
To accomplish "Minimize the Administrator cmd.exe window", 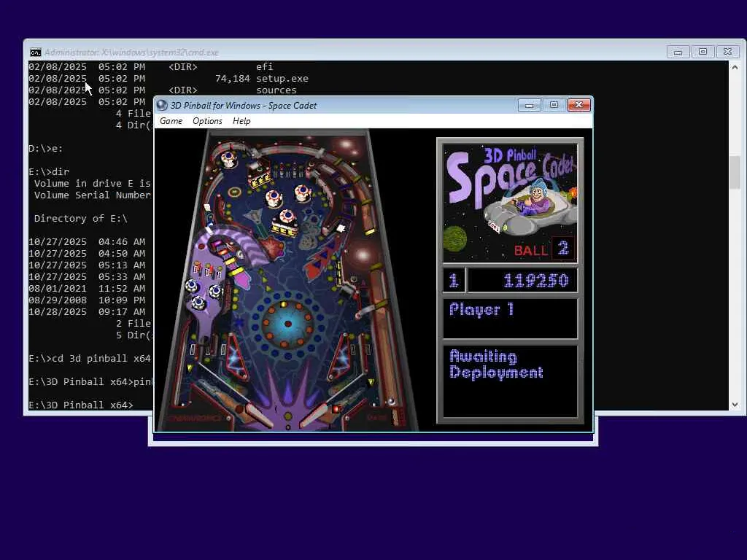I will 678,52.
